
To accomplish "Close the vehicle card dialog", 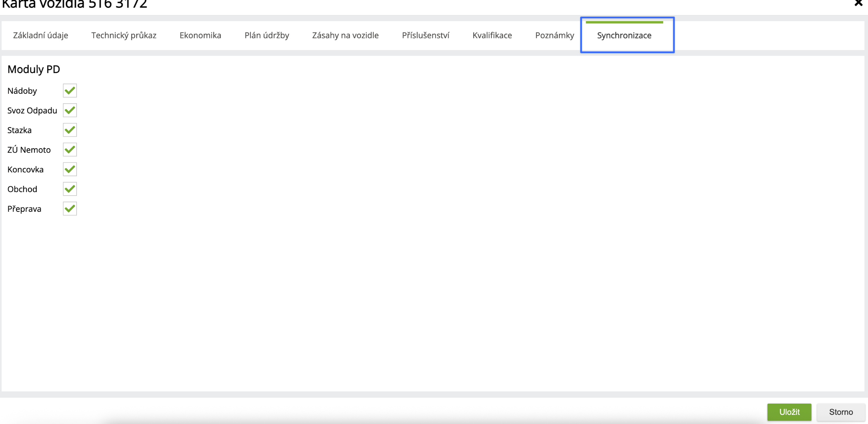I will (858, 4).
